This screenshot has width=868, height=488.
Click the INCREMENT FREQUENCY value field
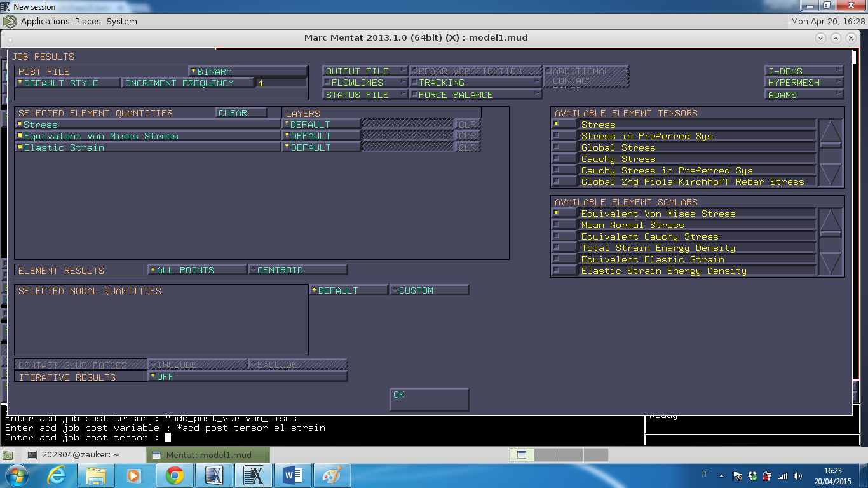tap(281, 83)
